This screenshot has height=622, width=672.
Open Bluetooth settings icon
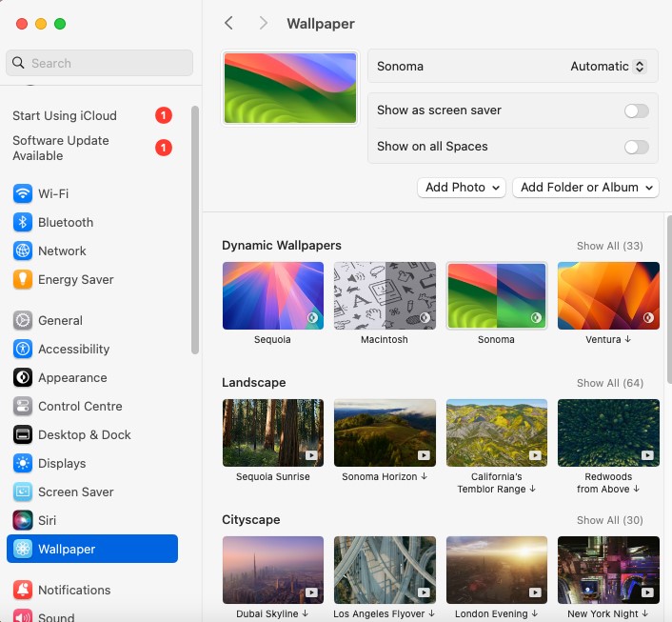(23, 222)
